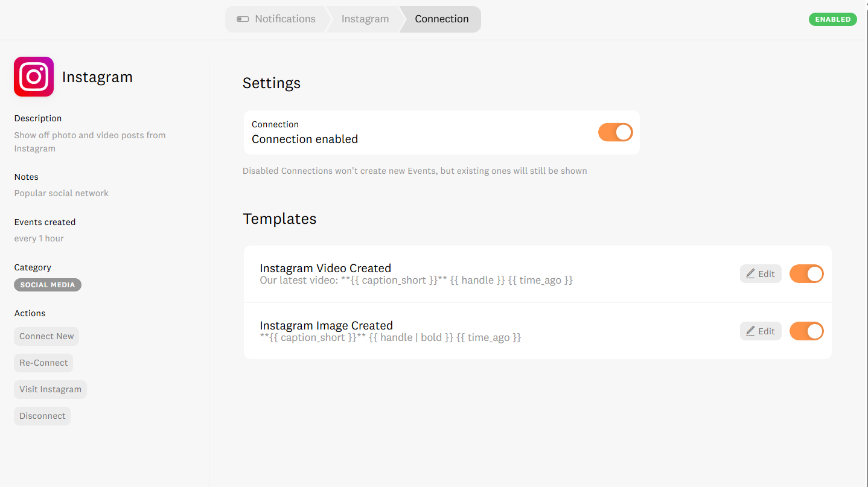
Task: Click pencil icon on Instagram Image Created row
Action: point(750,331)
